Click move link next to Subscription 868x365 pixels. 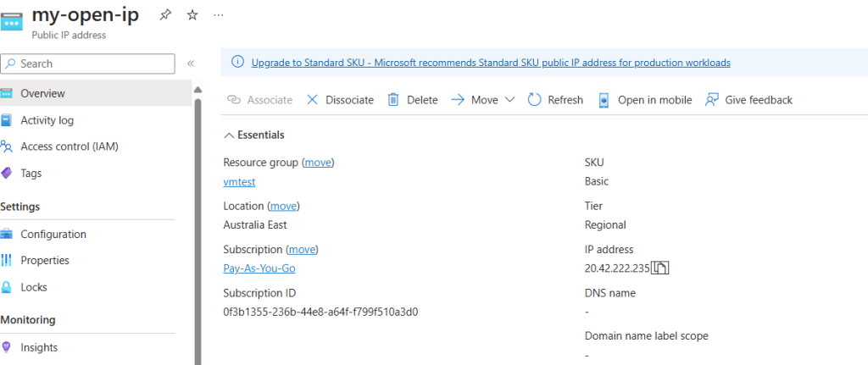click(303, 250)
